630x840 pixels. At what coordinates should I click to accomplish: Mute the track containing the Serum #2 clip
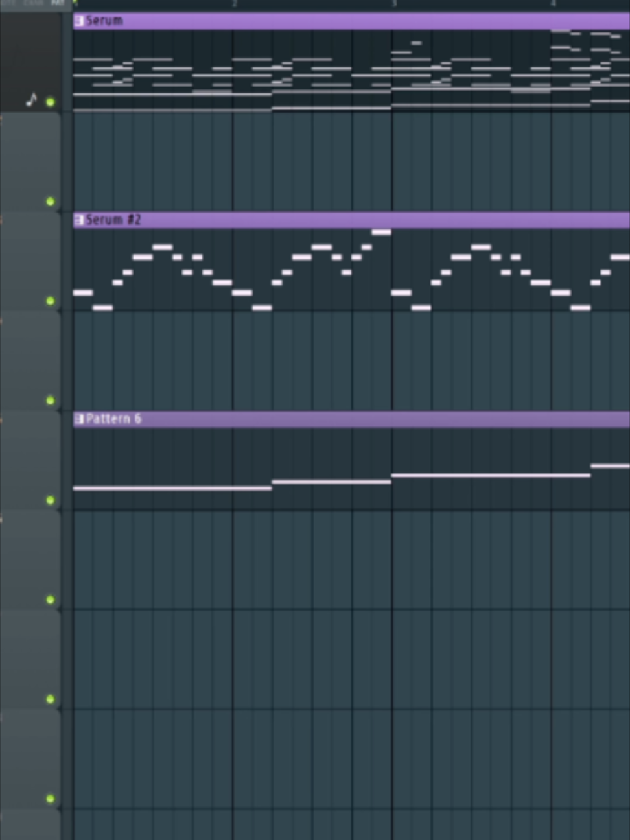pyautogui.click(x=51, y=301)
